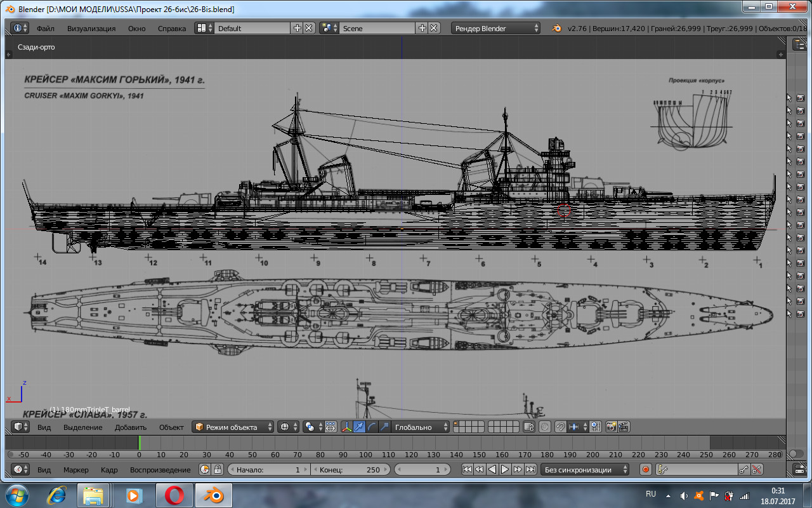Open the timeline Вид menu

click(44, 470)
